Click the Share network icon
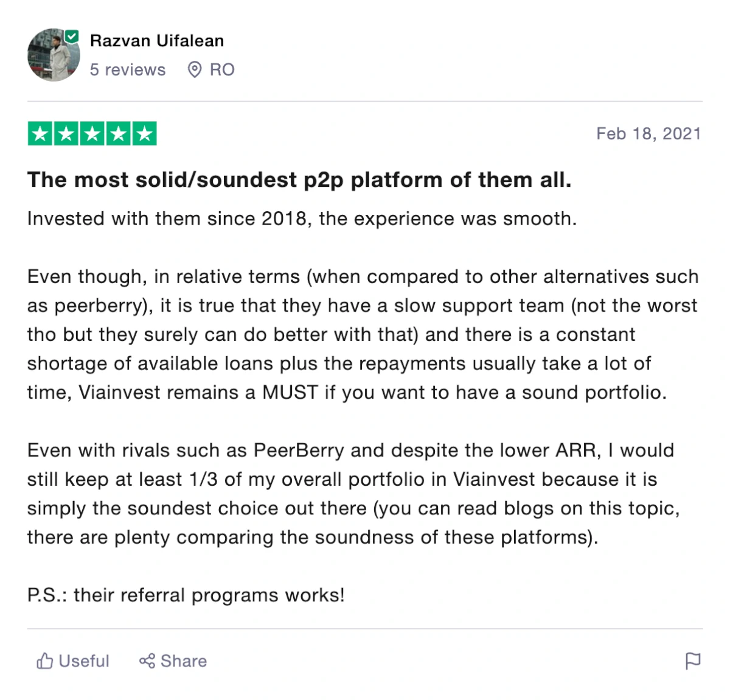 (x=147, y=661)
